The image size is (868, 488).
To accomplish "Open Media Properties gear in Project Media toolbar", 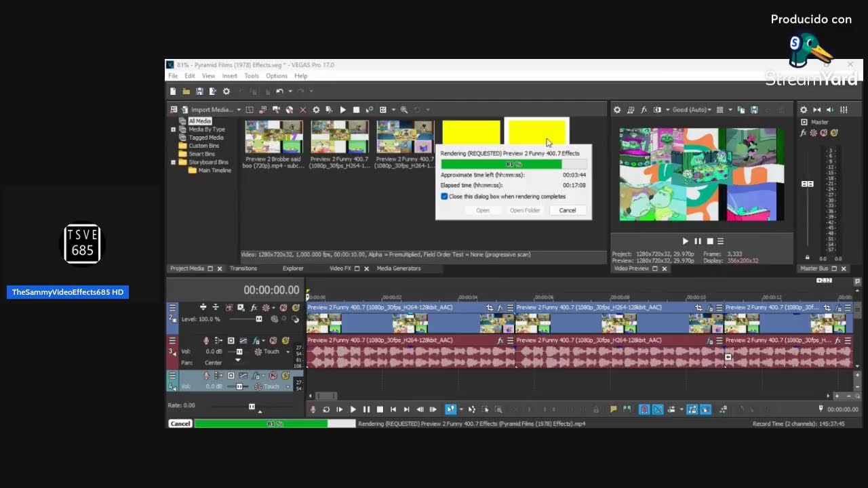I will tap(316, 110).
